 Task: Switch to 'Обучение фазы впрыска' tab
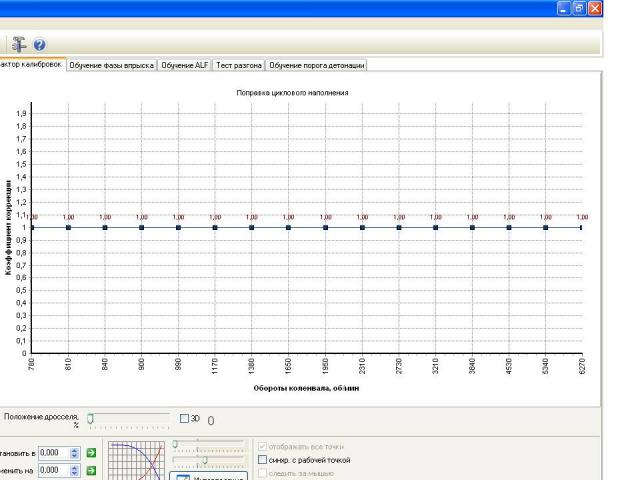[x=111, y=65]
